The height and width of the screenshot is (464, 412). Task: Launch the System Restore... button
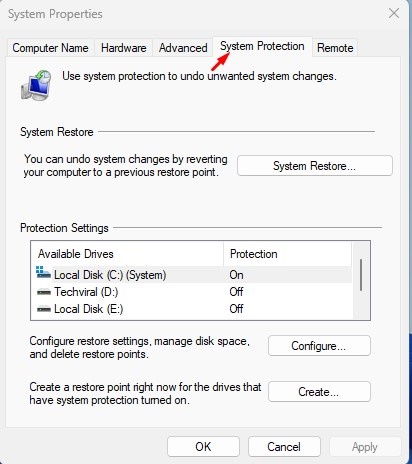click(315, 166)
